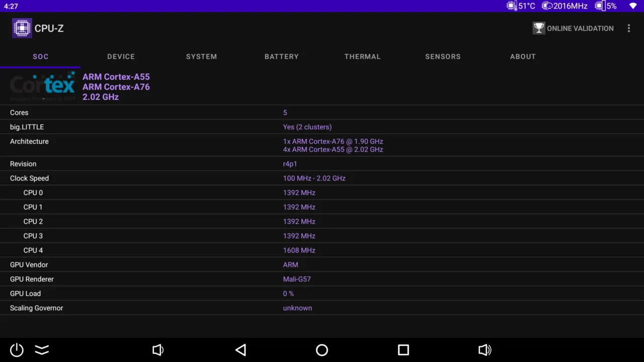This screenshot has height=362, width=644.
Task: Click the power button in the navigation bar
Action: click(x=16, y=350)
